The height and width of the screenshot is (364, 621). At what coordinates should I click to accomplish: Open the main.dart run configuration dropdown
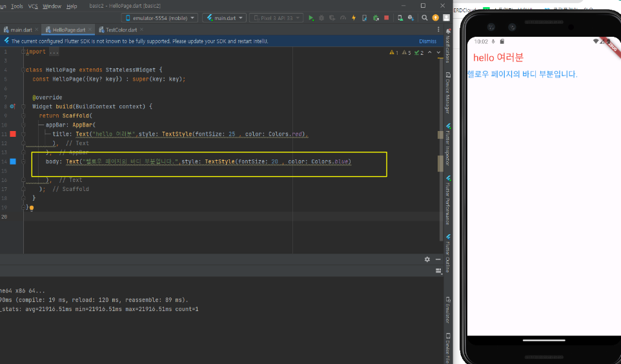[225, 18]
